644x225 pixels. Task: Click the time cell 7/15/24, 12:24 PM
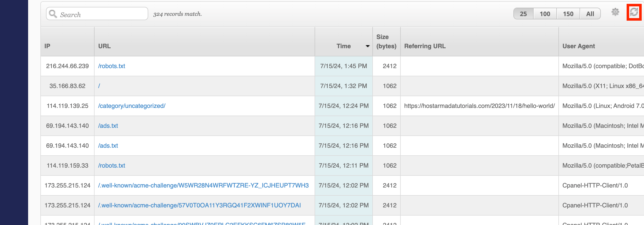pos(344,106)
